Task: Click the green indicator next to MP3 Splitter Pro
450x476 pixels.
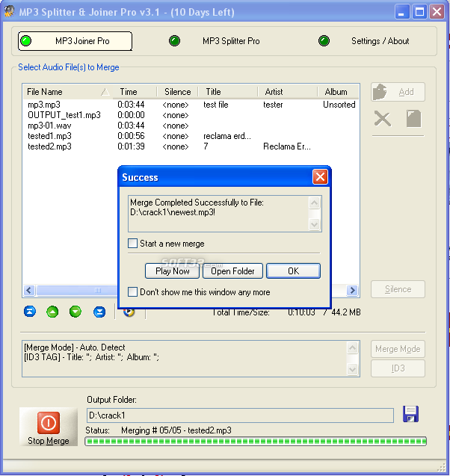Action: (174, 40)
